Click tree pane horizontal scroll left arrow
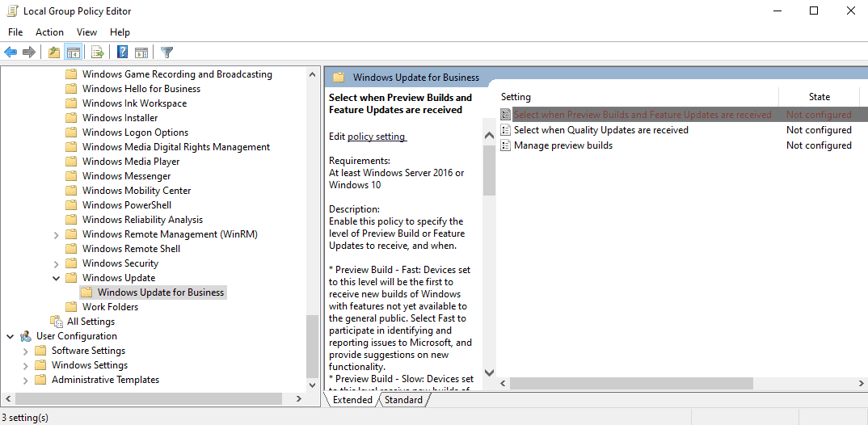The image size is (868, 425). click(8, 398)
